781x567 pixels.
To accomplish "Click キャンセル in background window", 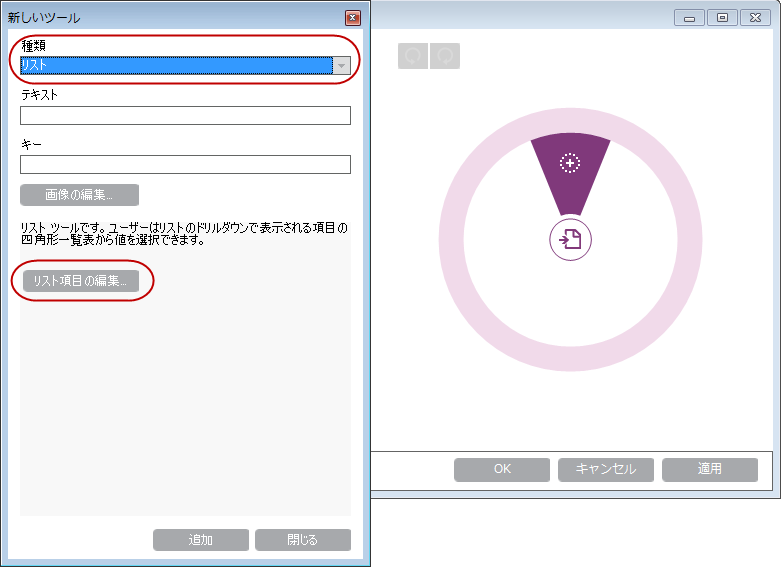I will tap(606, 469).
